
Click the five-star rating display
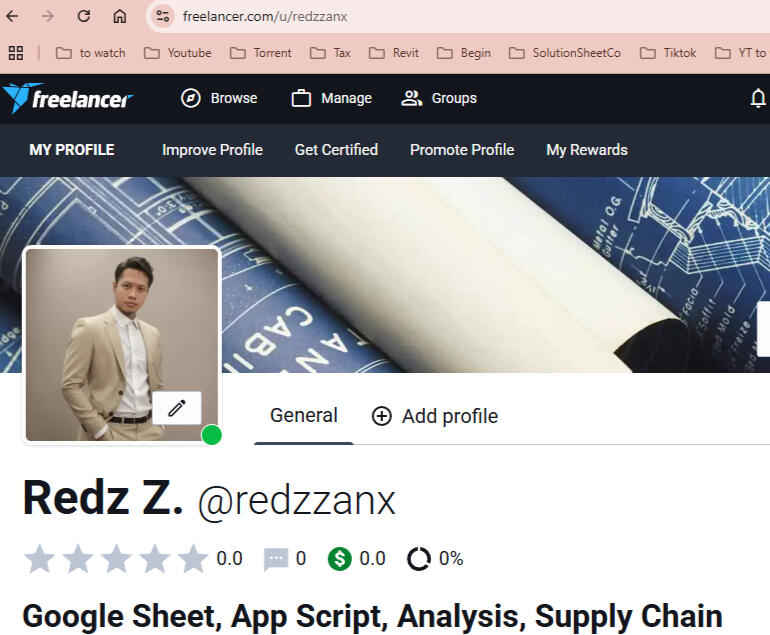[x=116, y=558]
